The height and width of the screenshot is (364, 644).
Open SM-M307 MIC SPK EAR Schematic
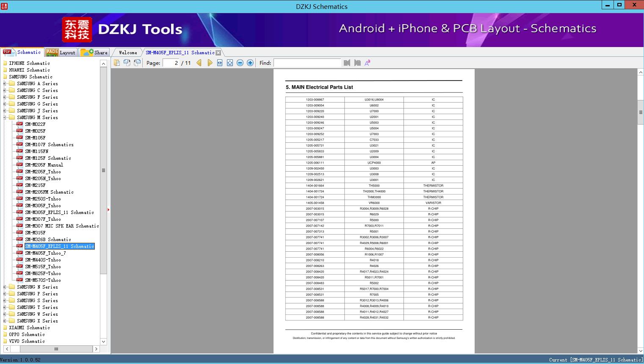(62, 226)
